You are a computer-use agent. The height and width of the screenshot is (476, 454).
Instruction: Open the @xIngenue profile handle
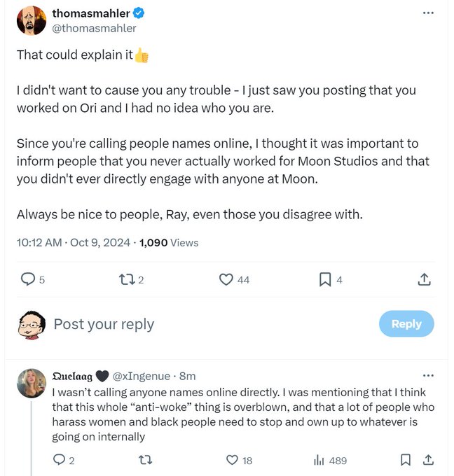pyautogui.click(x=144, y=376)
